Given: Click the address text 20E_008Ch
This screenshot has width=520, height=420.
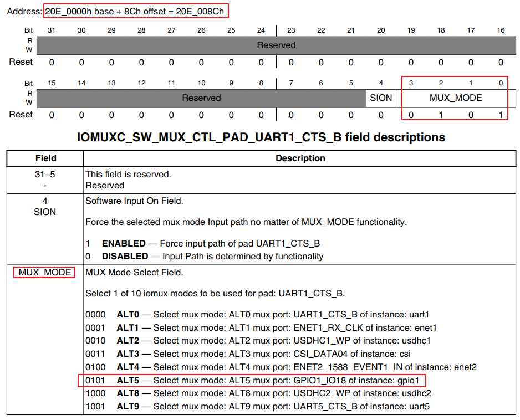Looking at the screenshot, I should click(x=200, y=11).
